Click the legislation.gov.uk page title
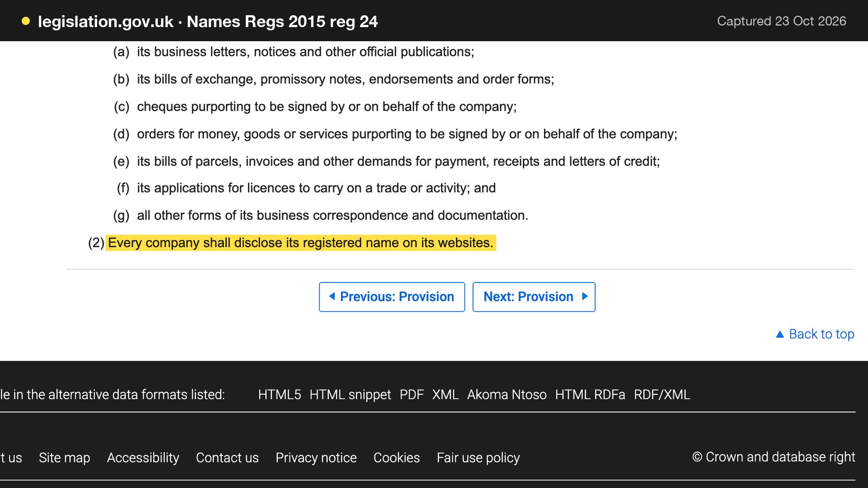 [208, 21]
